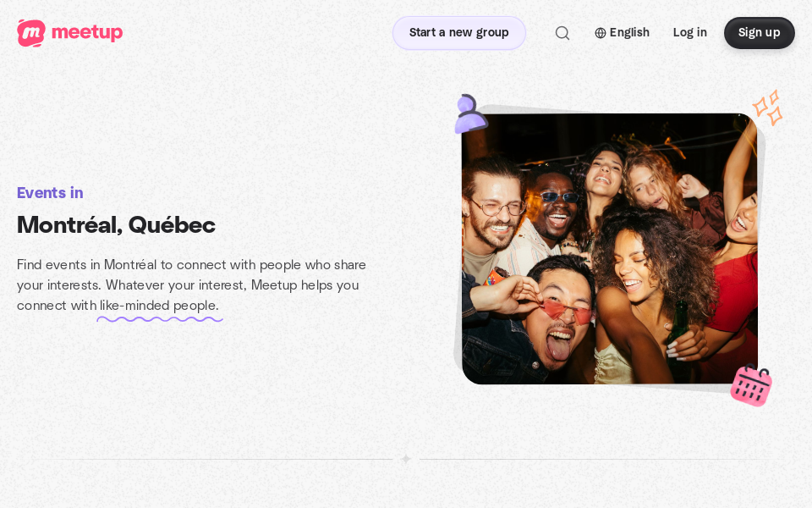Click the pink calendar icon
Viewport: 812px width, 508px height.
[x=751, y=385]
